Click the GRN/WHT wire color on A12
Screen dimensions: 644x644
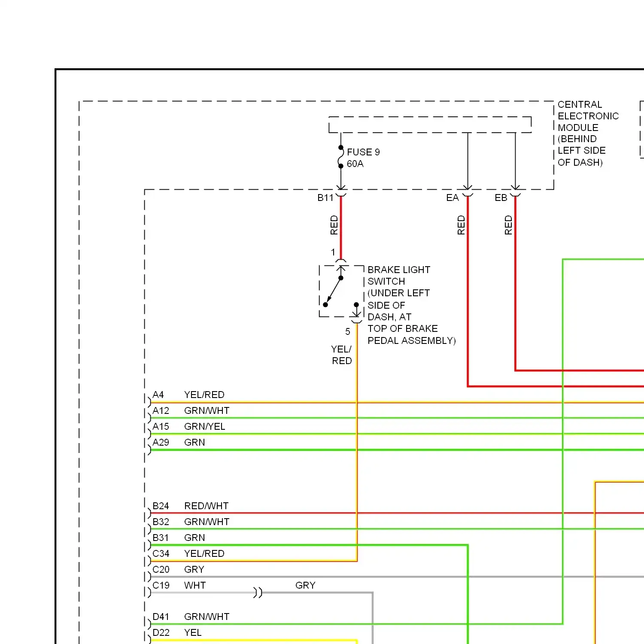(207, 410)
